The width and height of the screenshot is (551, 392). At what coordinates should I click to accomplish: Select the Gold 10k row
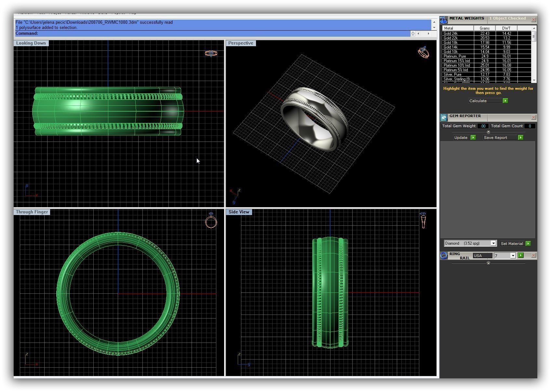[x=487, y=51]
